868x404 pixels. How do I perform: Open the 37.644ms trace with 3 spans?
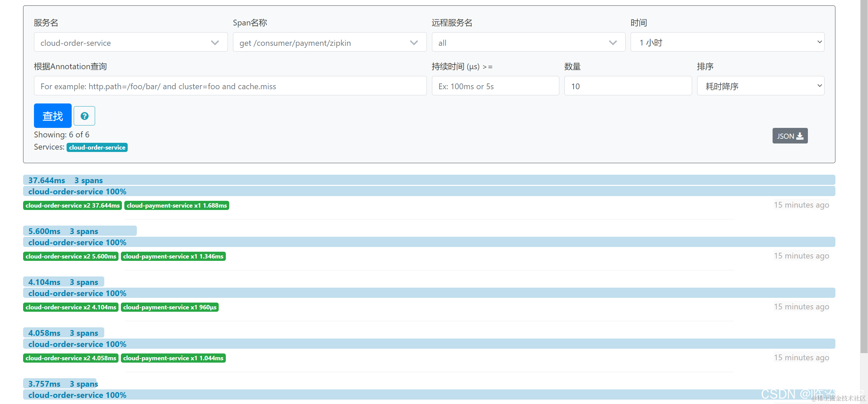coord(66,180)
